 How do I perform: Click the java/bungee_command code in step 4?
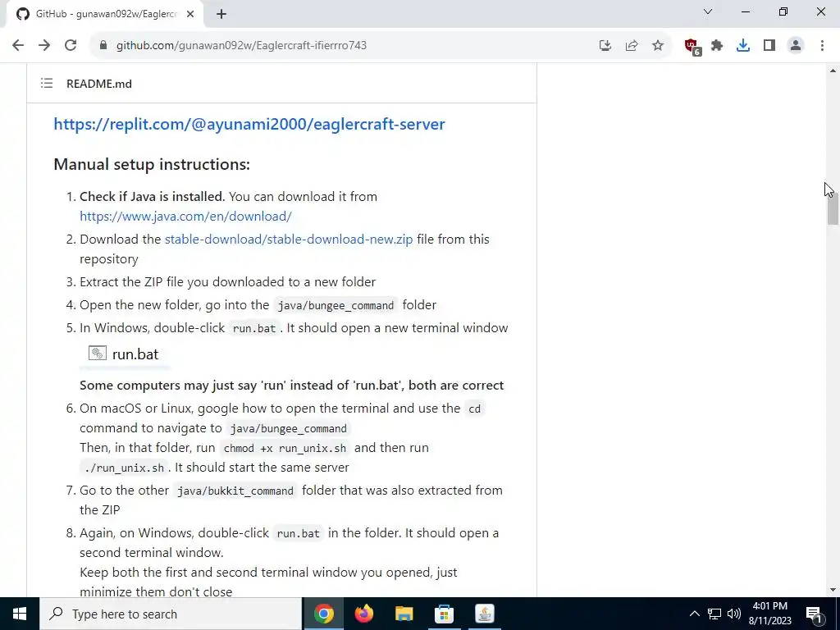tap(336, 305)
